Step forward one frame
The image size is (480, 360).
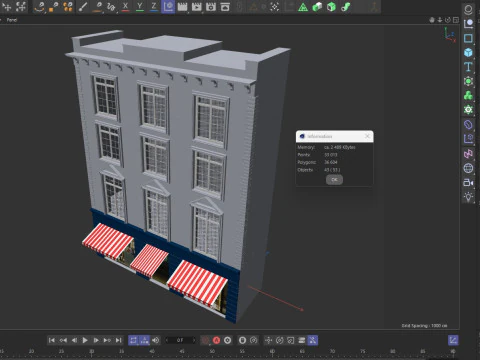96,340
